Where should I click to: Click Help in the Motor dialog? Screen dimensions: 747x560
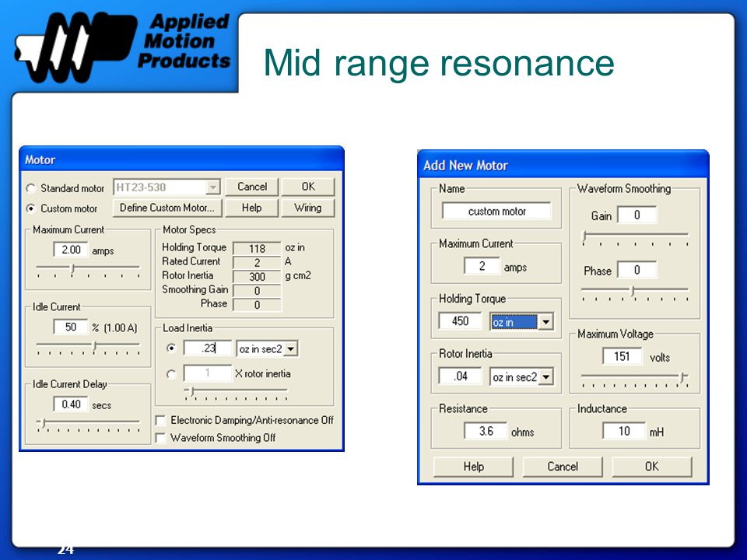(x=251, y=208)
